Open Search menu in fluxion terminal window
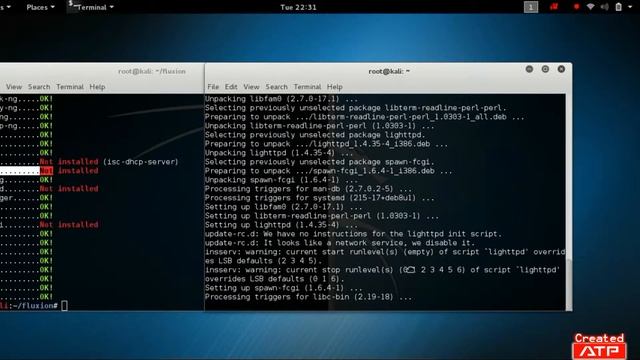This screenshot has height=360, width=640. click(39, 87)
